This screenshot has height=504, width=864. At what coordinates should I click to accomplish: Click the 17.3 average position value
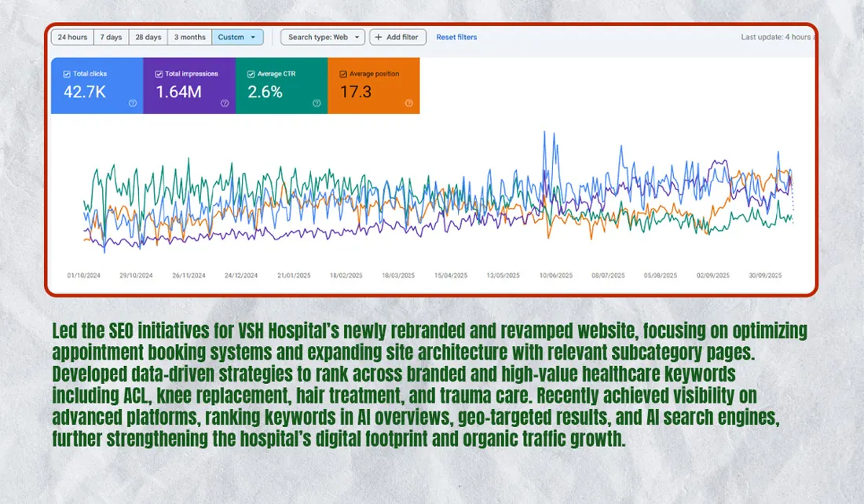point(355,91)
